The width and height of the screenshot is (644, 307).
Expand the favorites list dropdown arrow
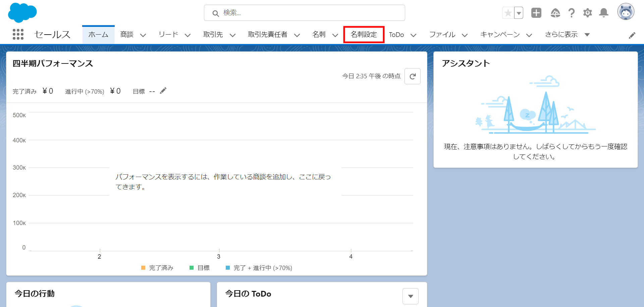click(519, 13)
